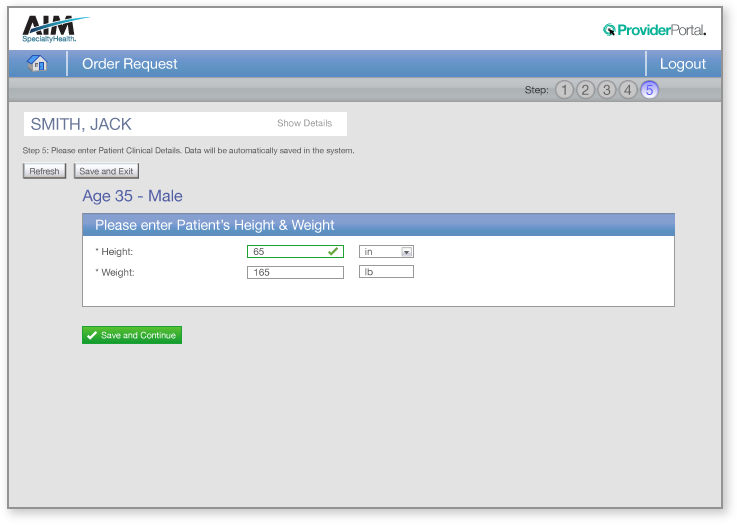737x525 pixels.
Task: Open the height unit dropdown
Action: 406,252
